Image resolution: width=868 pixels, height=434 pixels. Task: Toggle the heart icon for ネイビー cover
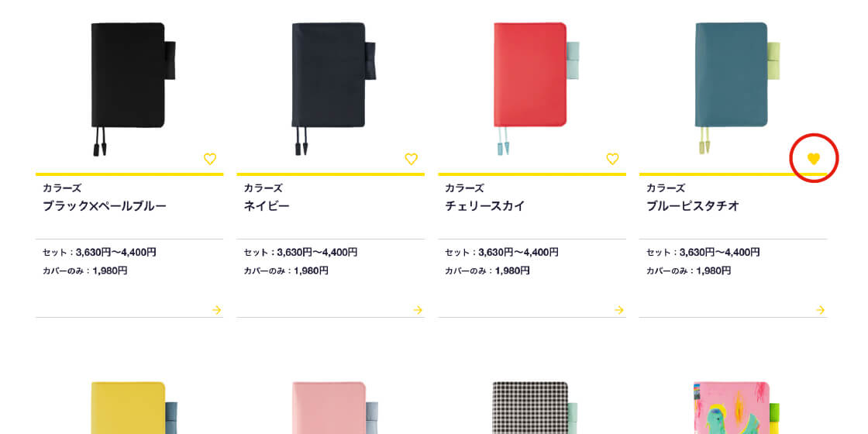coord(411,159)
